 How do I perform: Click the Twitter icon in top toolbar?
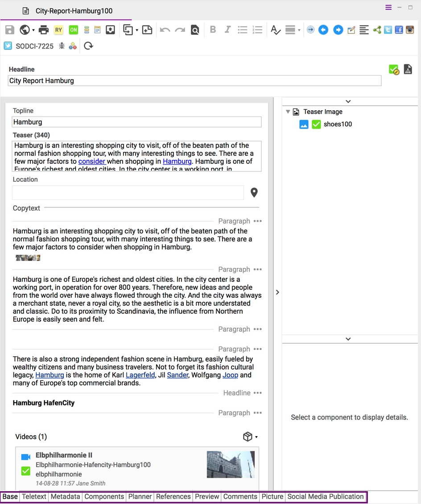(388, 30)
